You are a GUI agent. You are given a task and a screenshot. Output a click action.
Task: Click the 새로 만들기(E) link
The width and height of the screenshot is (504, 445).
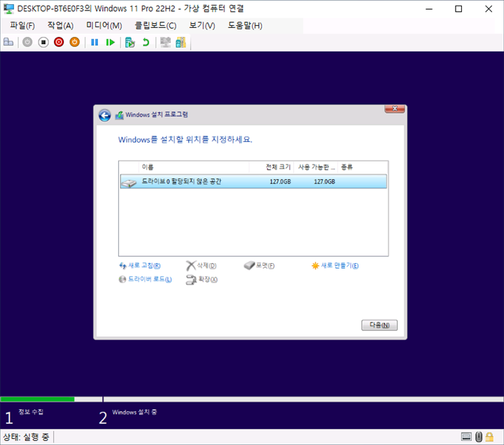pos(335,266)
